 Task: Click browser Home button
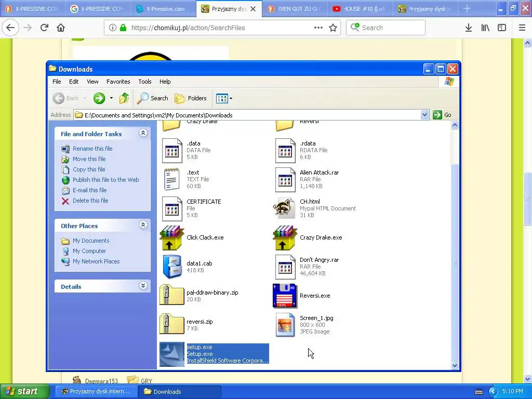[x=61, y=28]
